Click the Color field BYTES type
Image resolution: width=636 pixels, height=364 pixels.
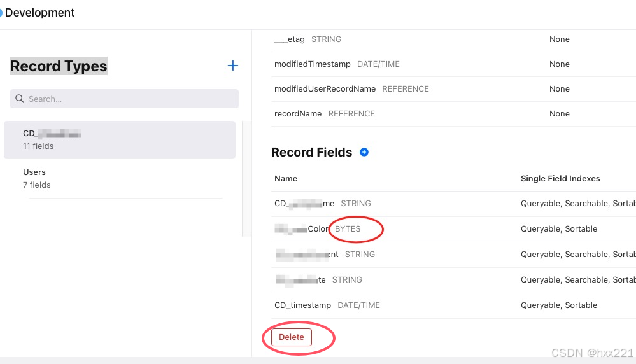coord(348,228)
